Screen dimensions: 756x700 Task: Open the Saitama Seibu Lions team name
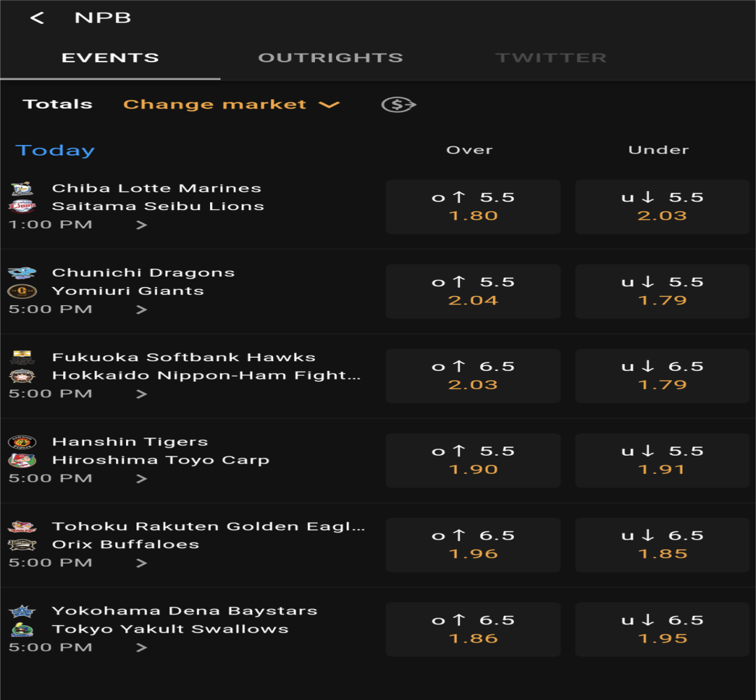pos(158,206)
